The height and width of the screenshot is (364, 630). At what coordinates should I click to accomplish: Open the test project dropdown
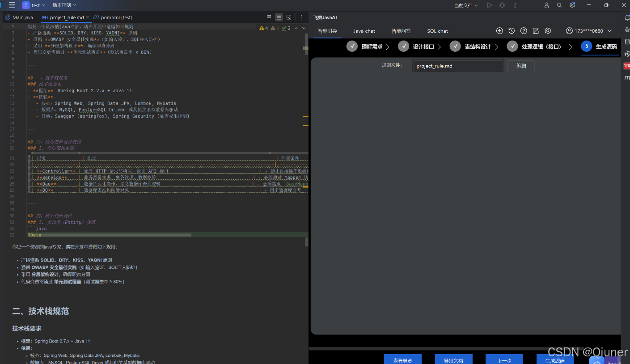click(x=34, y=5)
